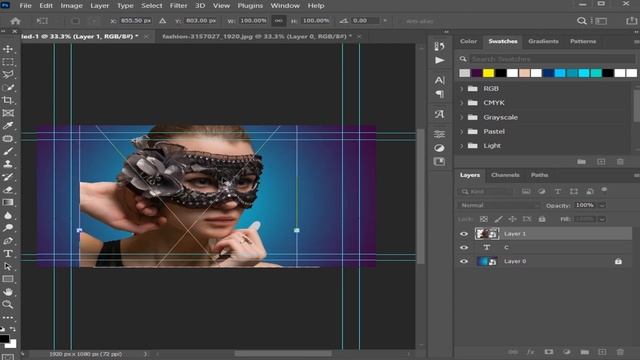Viewport: 640px width, 360px height.
Task: Hide the text layer C eye
Action: pyautogui.click(x=464, y=247)
